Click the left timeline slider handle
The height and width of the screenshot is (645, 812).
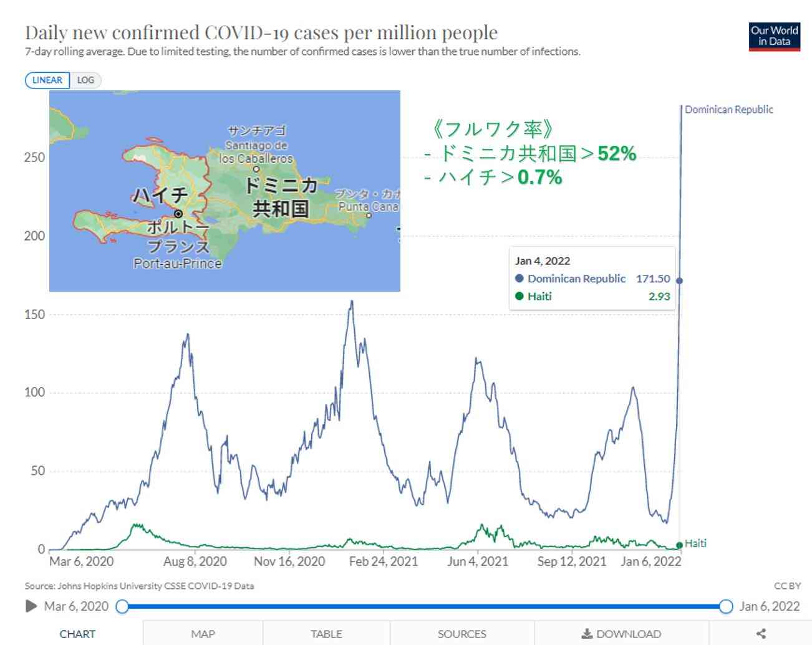pyautogui.click(x=122, y=606)
